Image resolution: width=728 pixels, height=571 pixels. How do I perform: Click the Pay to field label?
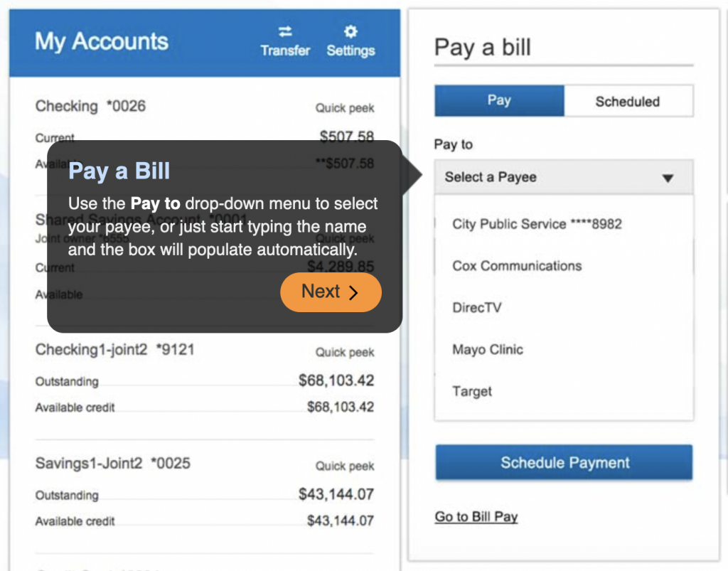(453, 144)
